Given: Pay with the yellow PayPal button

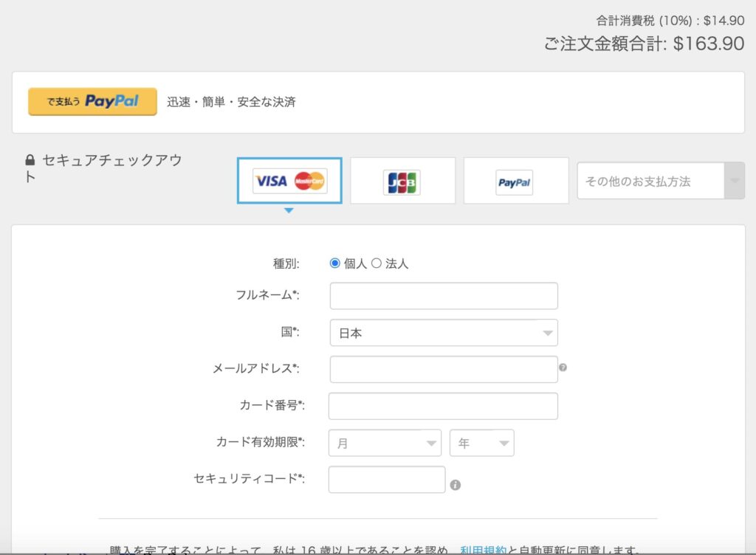Looking at the screenshot, I should point(92,101).
